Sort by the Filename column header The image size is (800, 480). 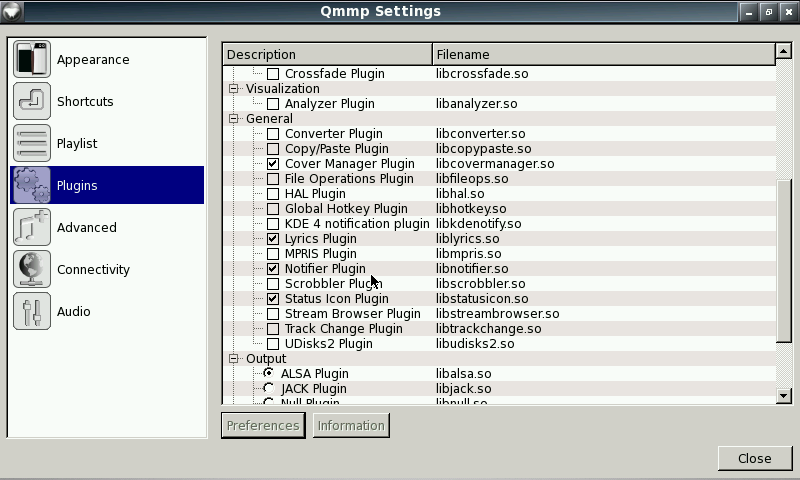point(604,55)
